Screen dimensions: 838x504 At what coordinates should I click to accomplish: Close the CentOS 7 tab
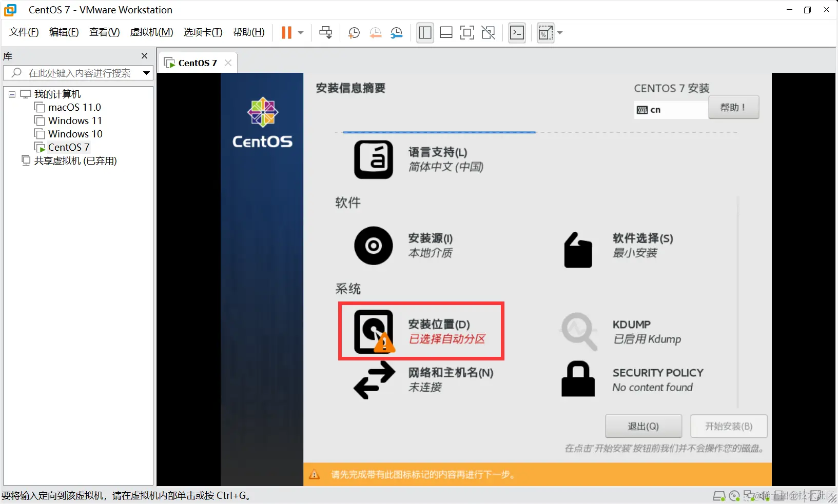(x=228, y=63)
